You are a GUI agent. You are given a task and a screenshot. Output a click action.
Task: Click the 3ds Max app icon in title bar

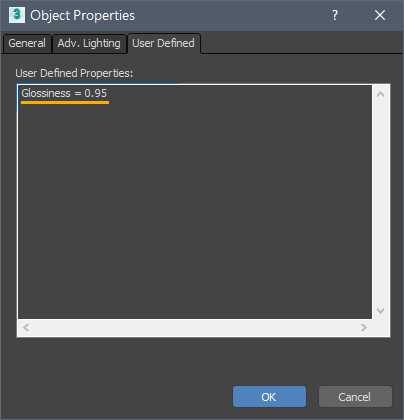coord(17,15)
